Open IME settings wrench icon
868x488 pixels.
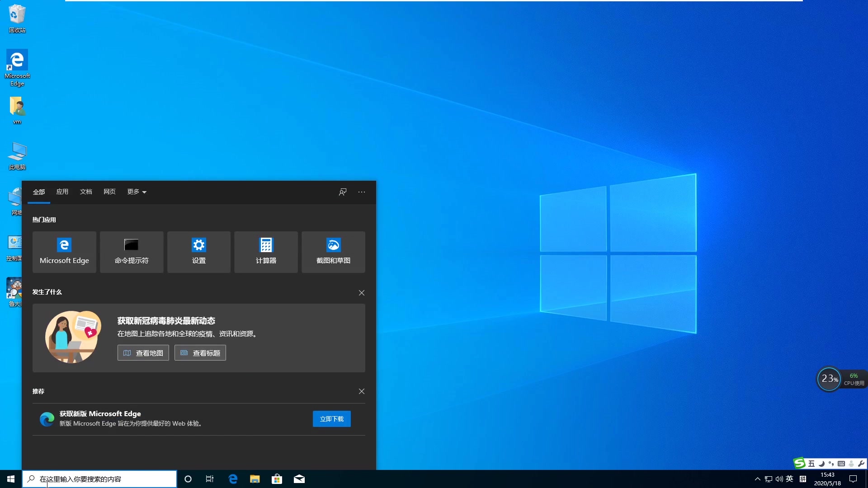pos(861,464)
